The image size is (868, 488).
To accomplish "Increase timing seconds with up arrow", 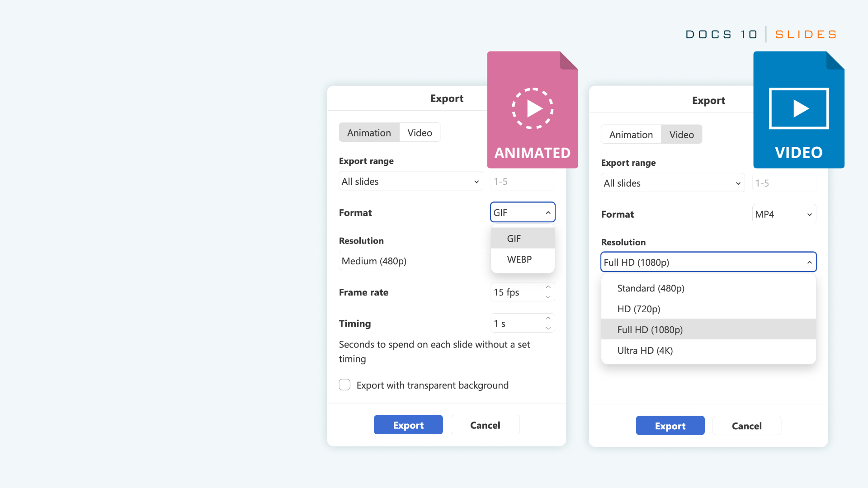I will tap(548, 318).
